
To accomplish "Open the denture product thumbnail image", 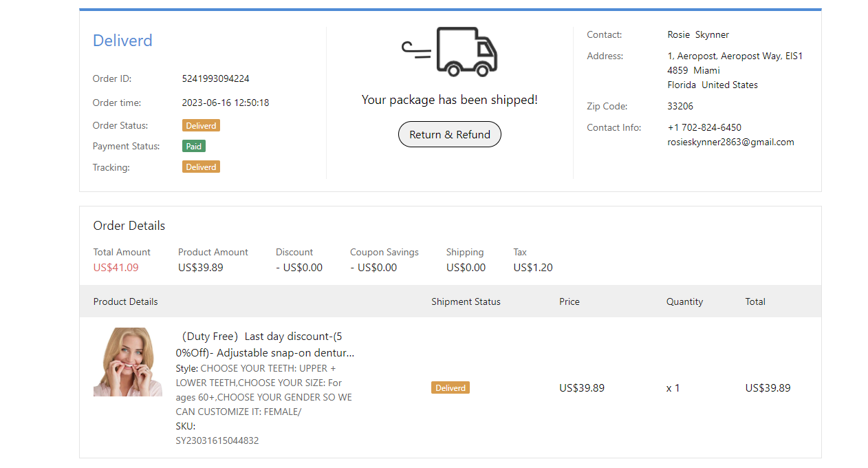I will [x=128, y=362].
